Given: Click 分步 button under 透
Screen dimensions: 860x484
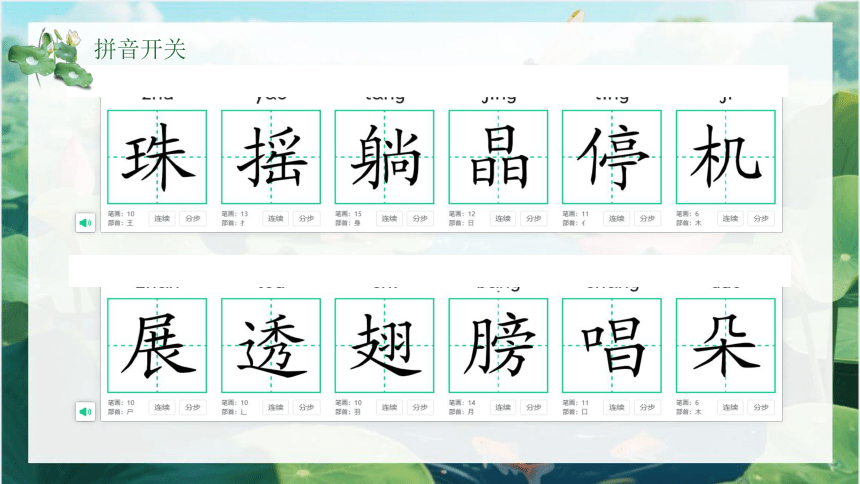Looking at the screenshot, I should click(x=306, y=407).
